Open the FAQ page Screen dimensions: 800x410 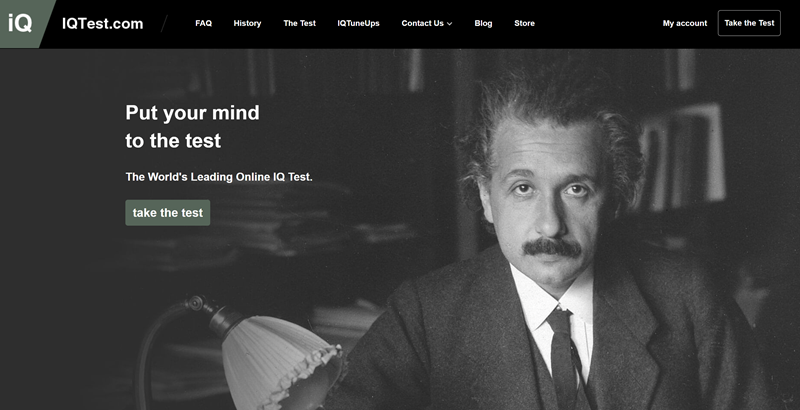[x=203, y=23]
